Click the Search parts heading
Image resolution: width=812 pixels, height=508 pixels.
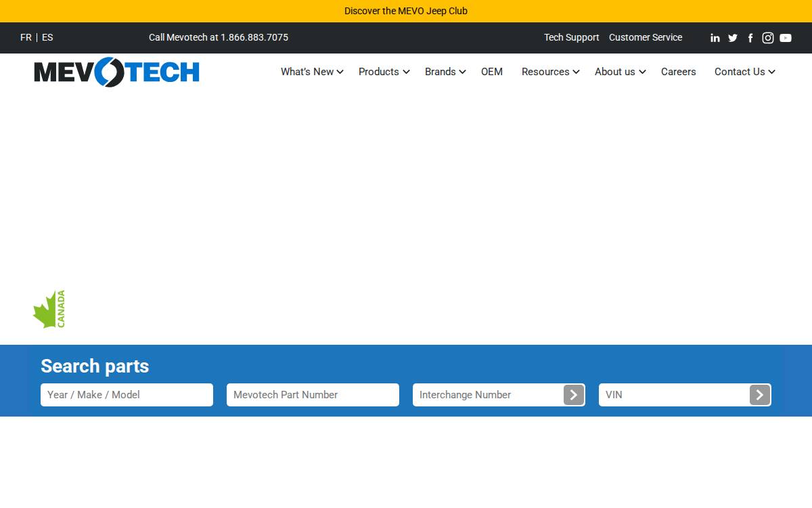95,366
